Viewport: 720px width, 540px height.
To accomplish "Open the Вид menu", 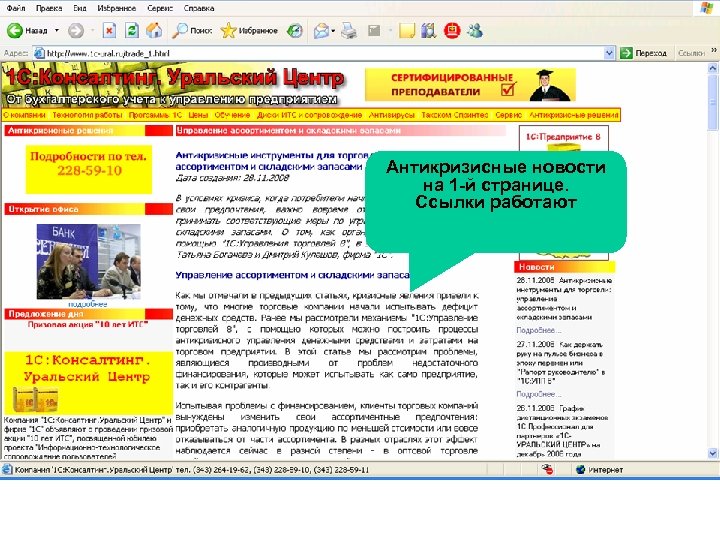I will pos(80,8).
